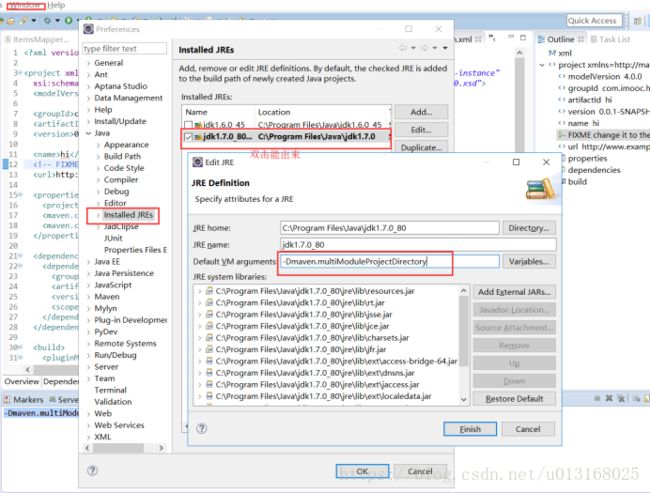Open the view menu dropdown in Installed JREs header

(x=445, y=48)
